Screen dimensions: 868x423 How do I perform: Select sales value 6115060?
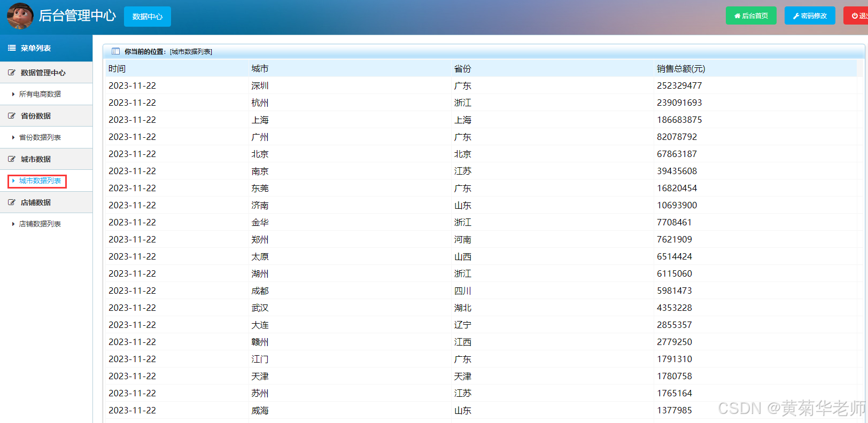pyautogui.click(x=675, y=273)
